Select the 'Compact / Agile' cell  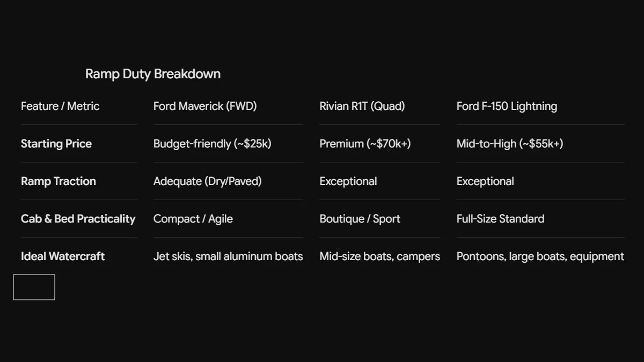(193, 219)
